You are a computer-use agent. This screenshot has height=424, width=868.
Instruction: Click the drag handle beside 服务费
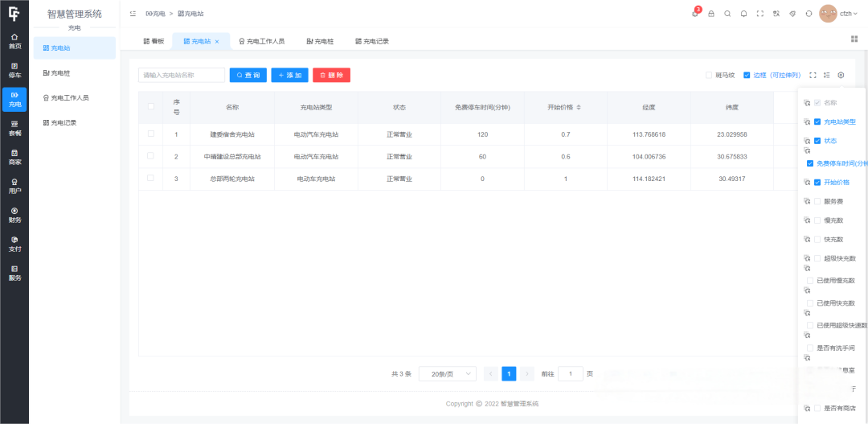(807, 202)
